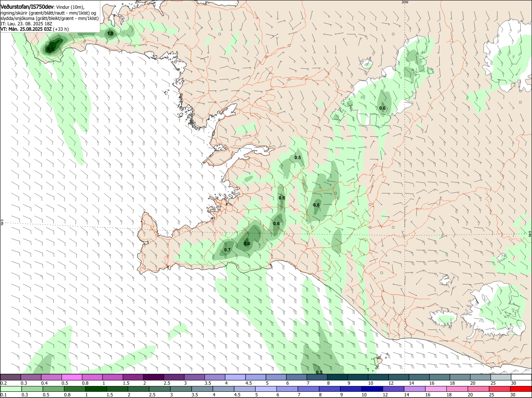Click the 0.9 precipitation value on the map
This screenshot has height=398, width=532.
[x=247, y=244]
